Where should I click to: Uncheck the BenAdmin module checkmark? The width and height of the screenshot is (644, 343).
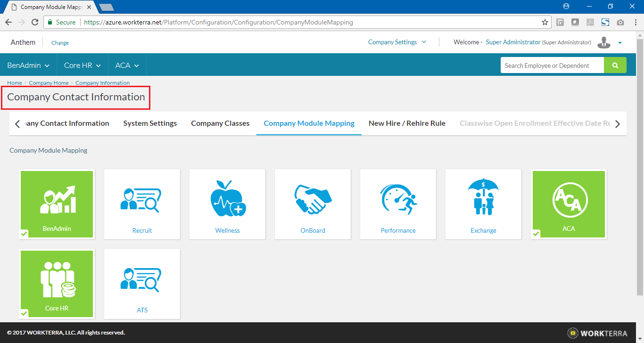pyautogui.click(x=25, y=234)
